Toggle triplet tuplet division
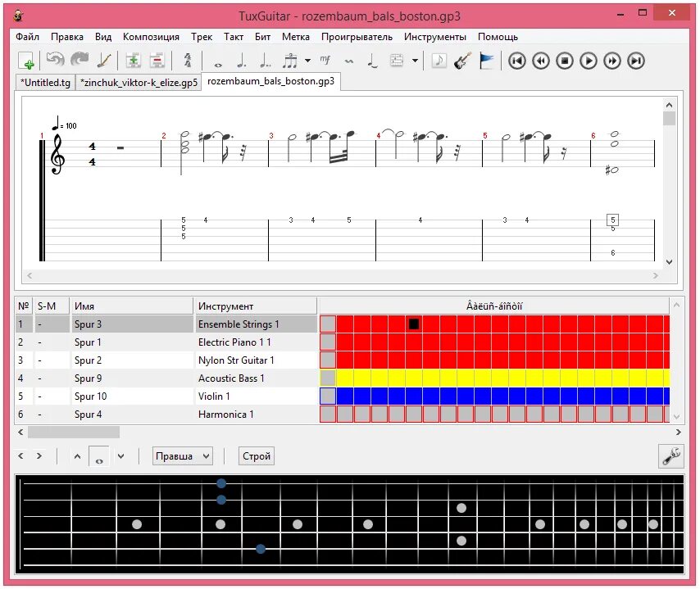The height and width of the screenshot is (589, 700). coord(289,61)
